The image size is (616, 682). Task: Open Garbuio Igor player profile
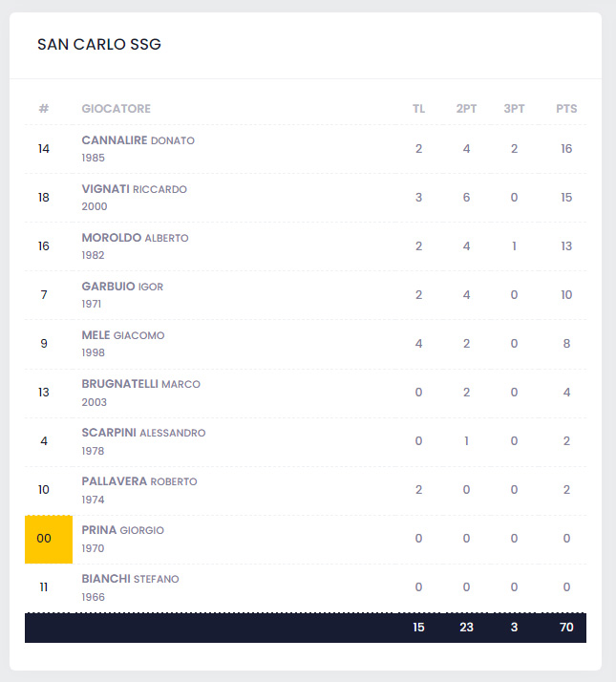[122, 287]
